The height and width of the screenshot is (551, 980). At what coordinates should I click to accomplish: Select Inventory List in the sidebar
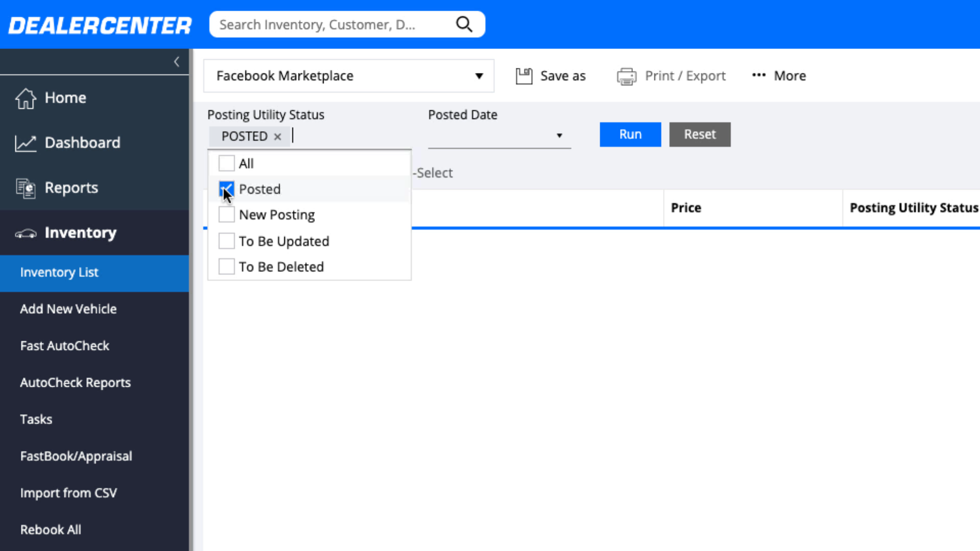point(94,273)
